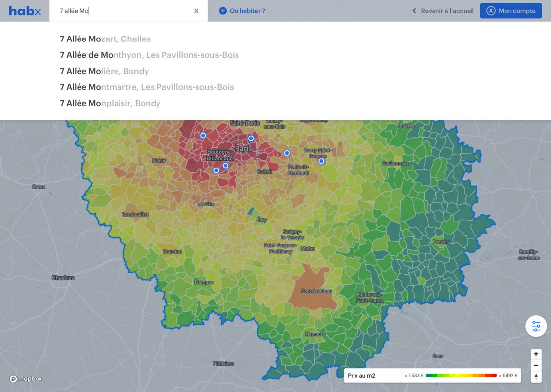The width and height of the screenshot is (551, 392).
Task: Open the Prix au m2 legend selector
Action: pyautogui.click(x=372, y=376)
